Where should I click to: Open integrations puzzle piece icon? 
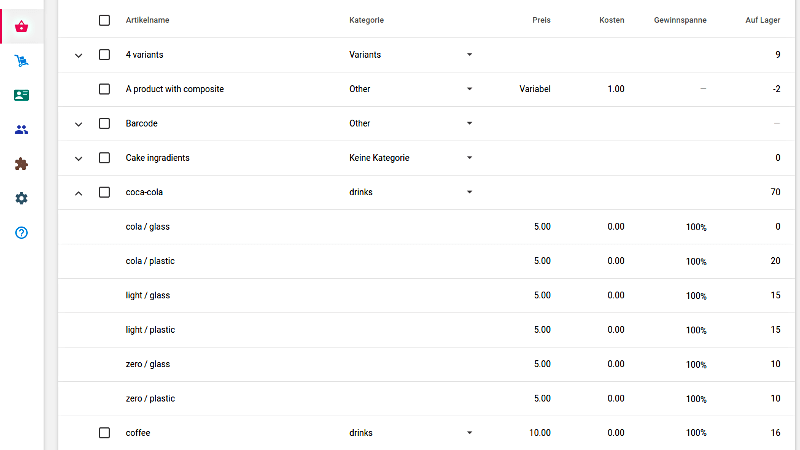click(x=21, y=164)
